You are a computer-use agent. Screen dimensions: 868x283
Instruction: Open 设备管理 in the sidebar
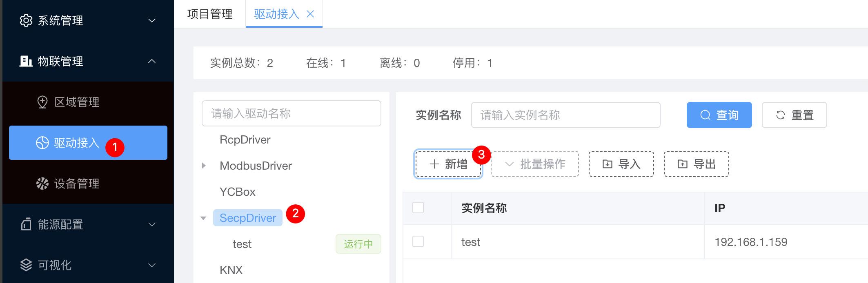pyautogui.click(x=88, y=184)
